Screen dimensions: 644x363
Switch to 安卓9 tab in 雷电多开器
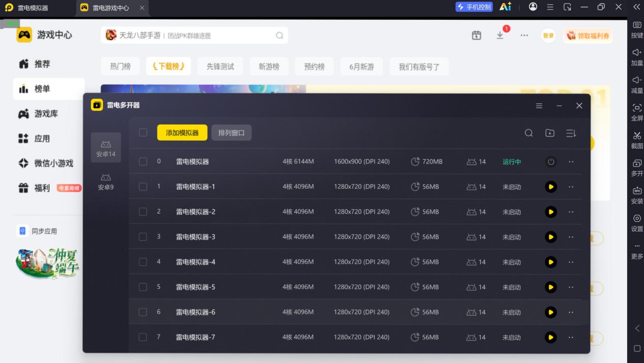pos(106,181)
